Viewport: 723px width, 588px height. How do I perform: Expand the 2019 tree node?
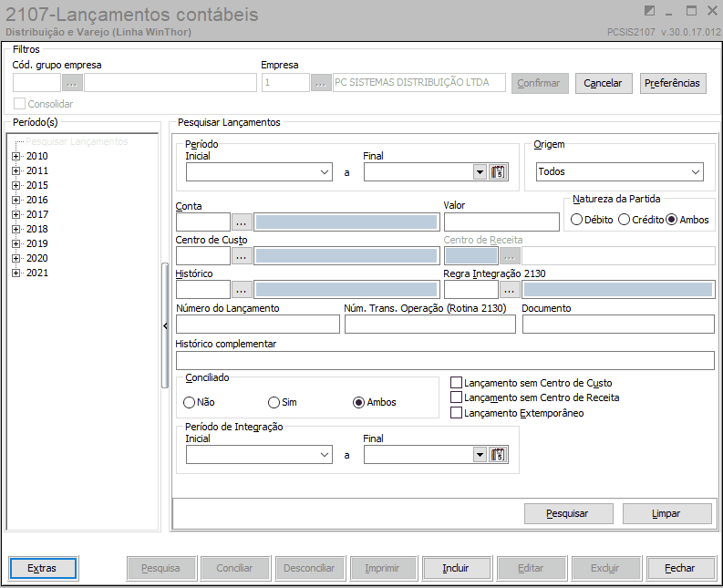[x=16, y=244]
